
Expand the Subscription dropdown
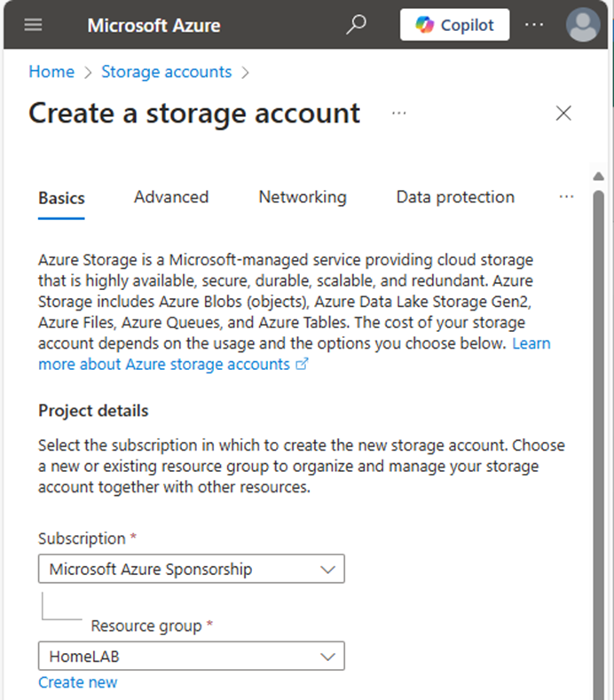(192, 569)
